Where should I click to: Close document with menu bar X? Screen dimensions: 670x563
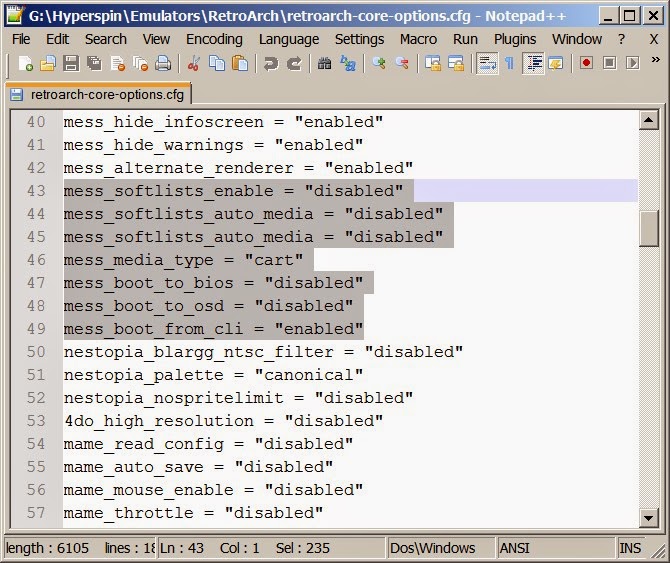pos(654,39)
